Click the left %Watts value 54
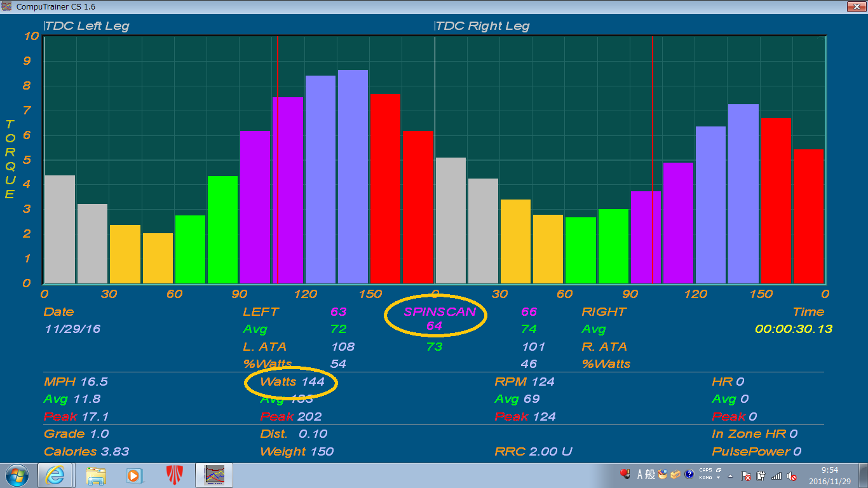The image size is (868, 488). [x=339, y=364]
